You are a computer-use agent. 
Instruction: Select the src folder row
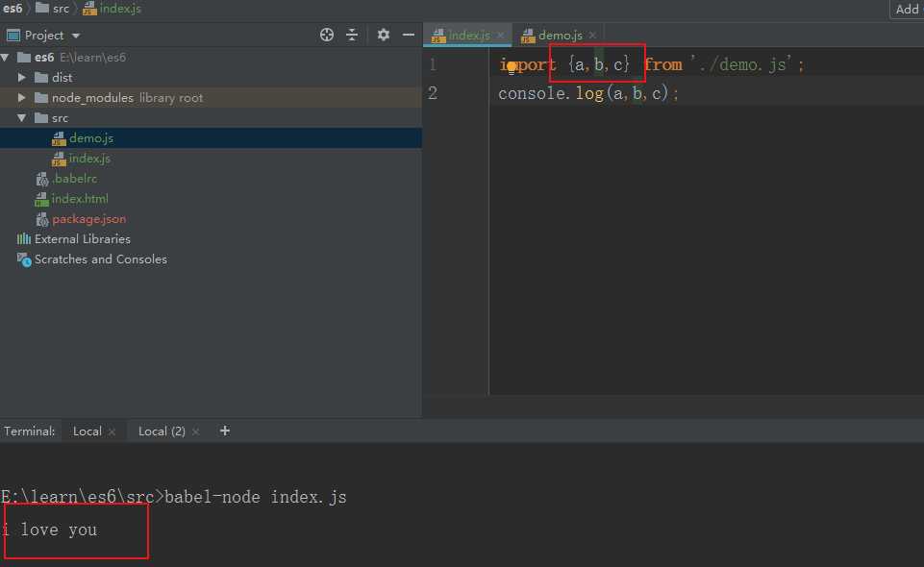coord(211,118)
